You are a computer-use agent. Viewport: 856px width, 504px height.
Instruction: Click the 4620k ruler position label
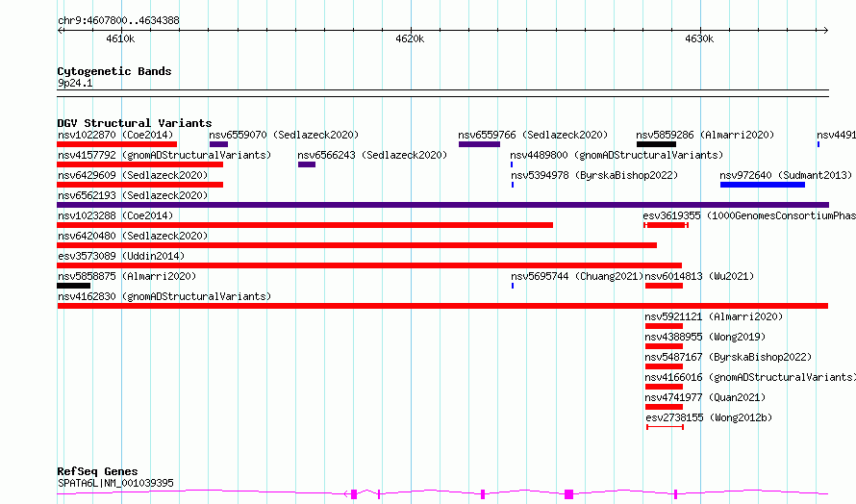(410, 38)
